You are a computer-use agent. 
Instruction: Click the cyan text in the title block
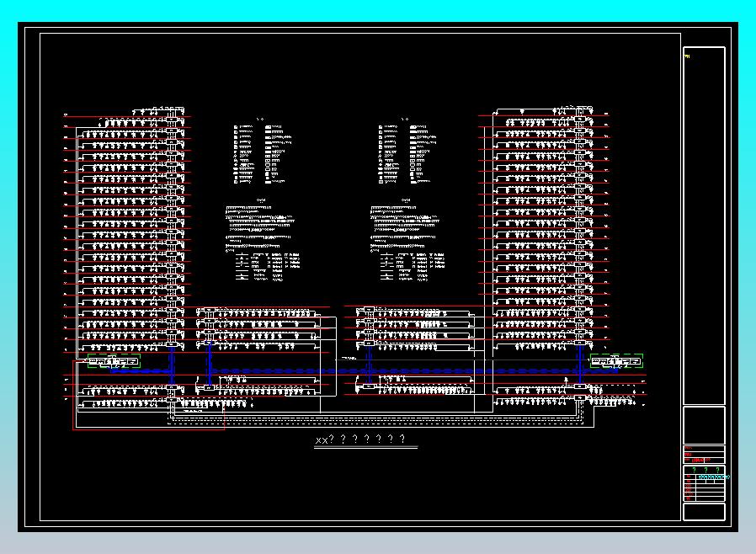(x=714, y=477)
